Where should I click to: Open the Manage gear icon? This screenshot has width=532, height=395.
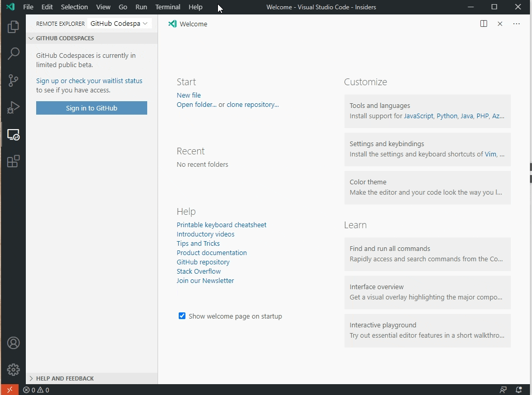click(13, 370)
